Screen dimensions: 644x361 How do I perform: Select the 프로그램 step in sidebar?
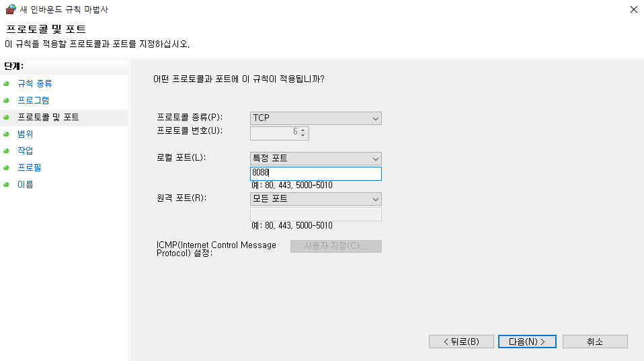coord(34,100)
